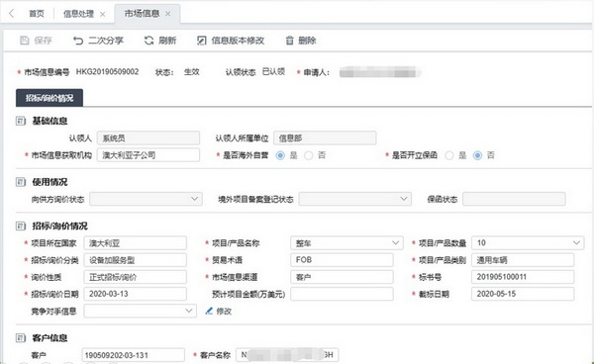Click the 认领人所属单位 field
The image size is (594, 364).
325,138
